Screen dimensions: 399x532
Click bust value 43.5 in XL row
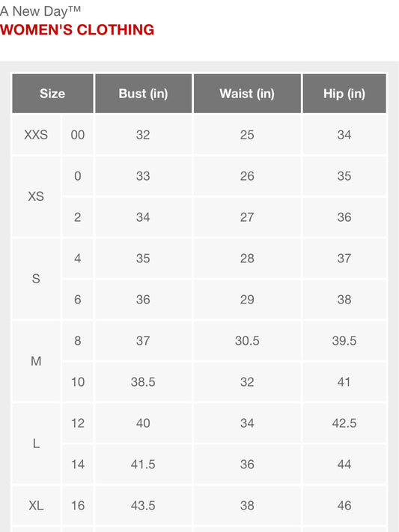(144, 506)
